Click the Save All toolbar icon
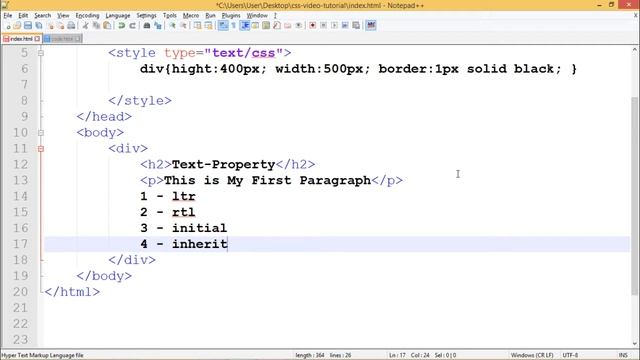This screenshot has width=640, height=360. point(38,25)
